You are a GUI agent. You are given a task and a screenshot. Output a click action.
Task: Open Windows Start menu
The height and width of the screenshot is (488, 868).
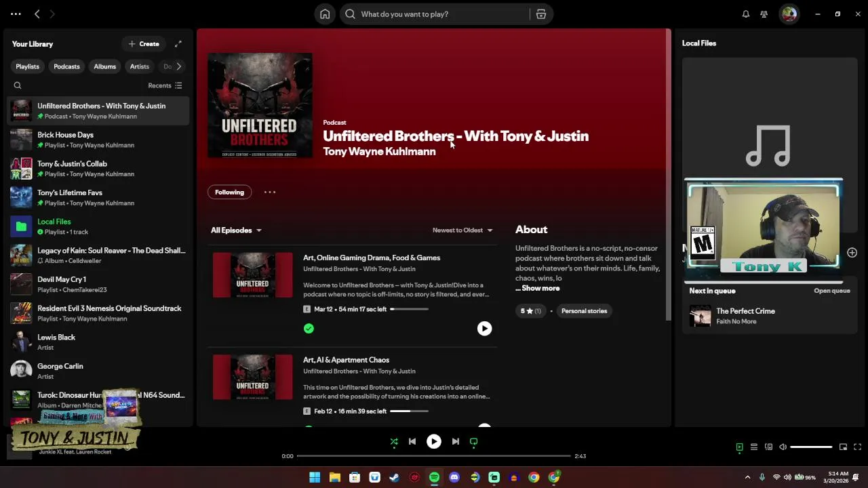(315, 477)
